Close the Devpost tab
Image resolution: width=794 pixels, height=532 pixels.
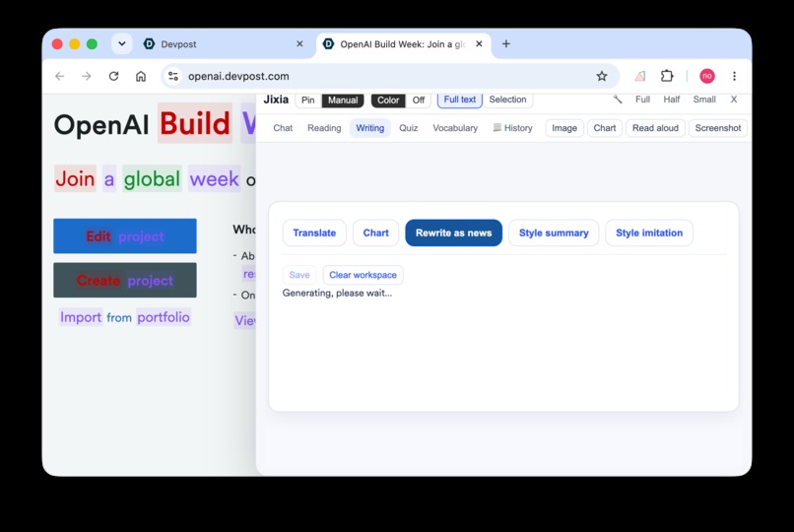pos(299,44)
